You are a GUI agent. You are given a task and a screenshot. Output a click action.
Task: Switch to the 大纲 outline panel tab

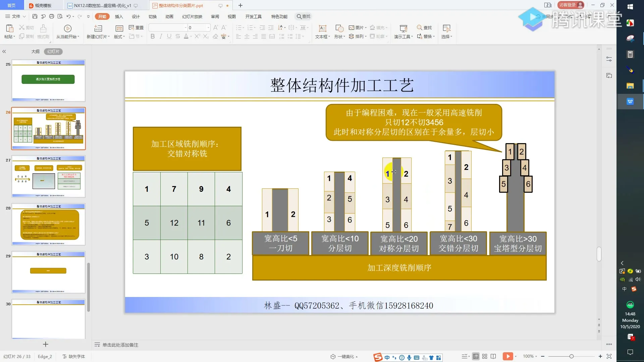coord(35,51)
